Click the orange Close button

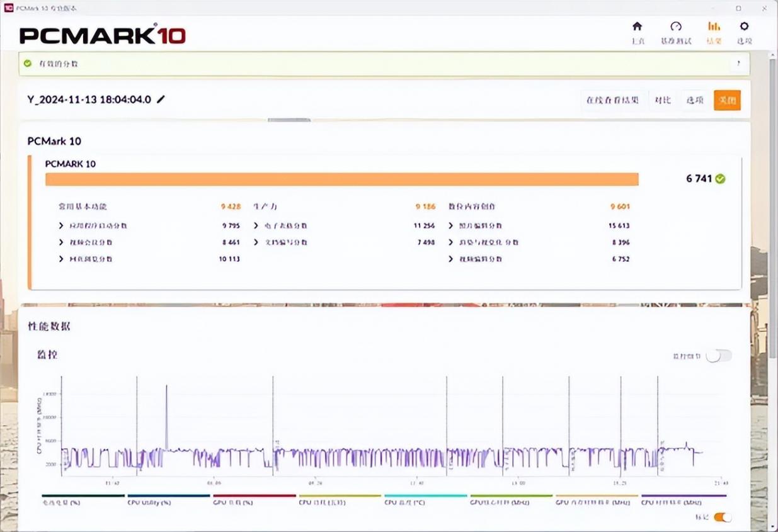click(726, 100)
